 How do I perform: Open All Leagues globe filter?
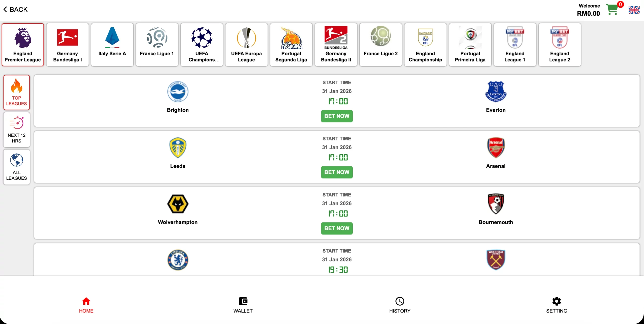tap(17, 167)
